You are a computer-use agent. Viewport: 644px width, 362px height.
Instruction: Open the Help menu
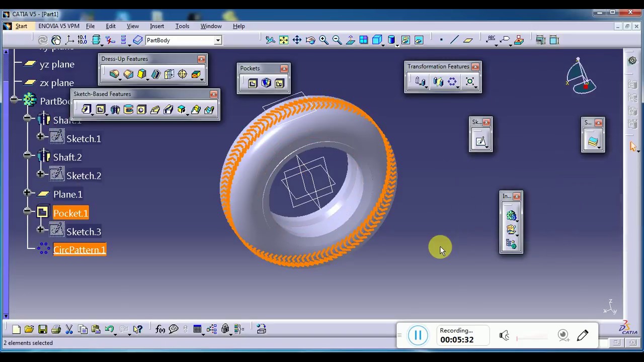click(239, 26)
